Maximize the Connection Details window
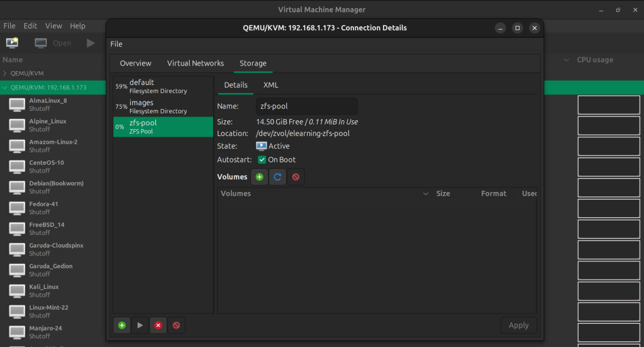 point(517,28)
